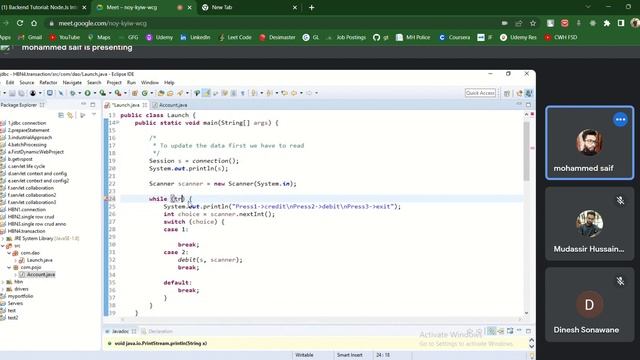
Task: Click the New Java Class icon in toolbar
Action: tap(144, 93)
